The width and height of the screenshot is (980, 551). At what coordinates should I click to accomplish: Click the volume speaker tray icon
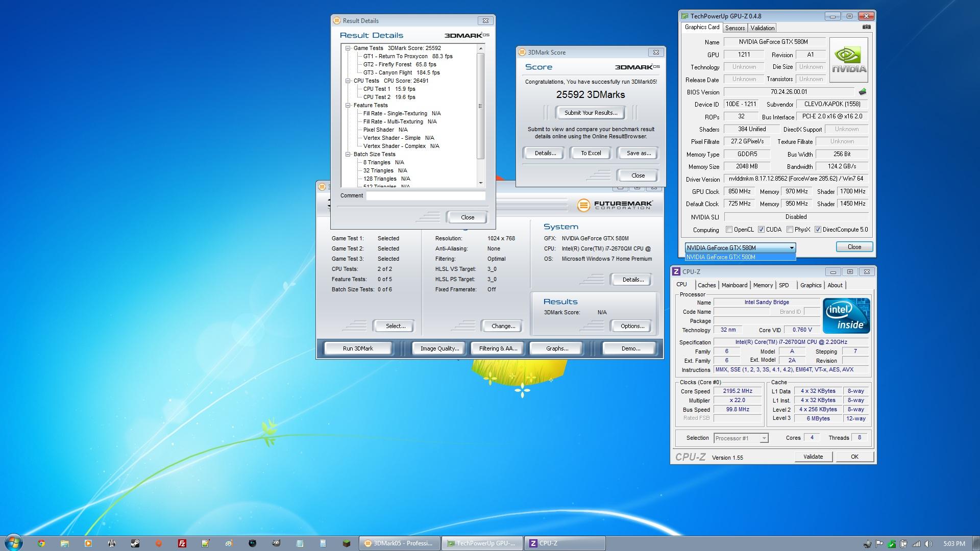tap(928, 544)
